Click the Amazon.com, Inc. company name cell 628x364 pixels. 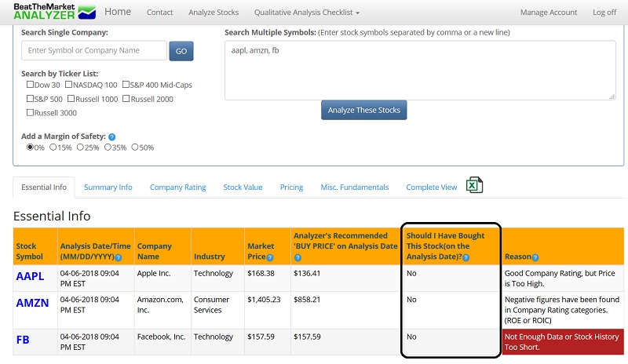pos(162,310)
